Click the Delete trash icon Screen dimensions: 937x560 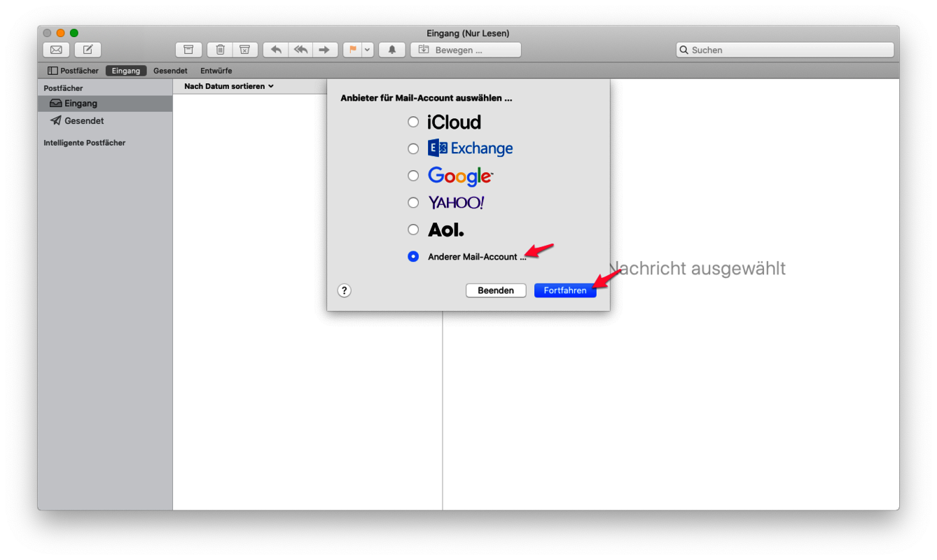pyautogui.click(x=220, y=50)
